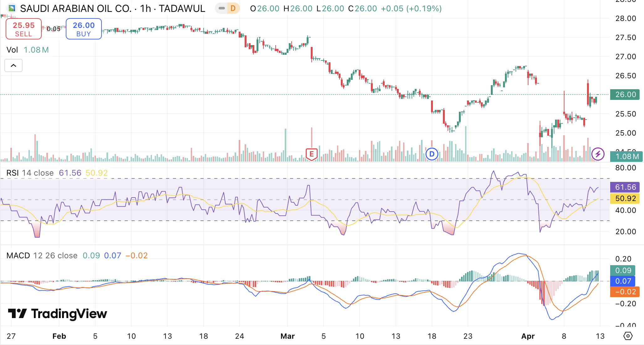Click the Apr date label on time axis
This screenshot has width=644, height=345.
point(527,336)
